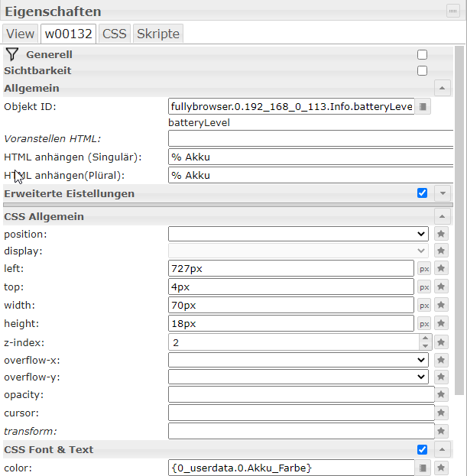Click star icon beside z-index field
Image resolution: width=467 pixels, height=476 pixels.
tap(441, 342)
